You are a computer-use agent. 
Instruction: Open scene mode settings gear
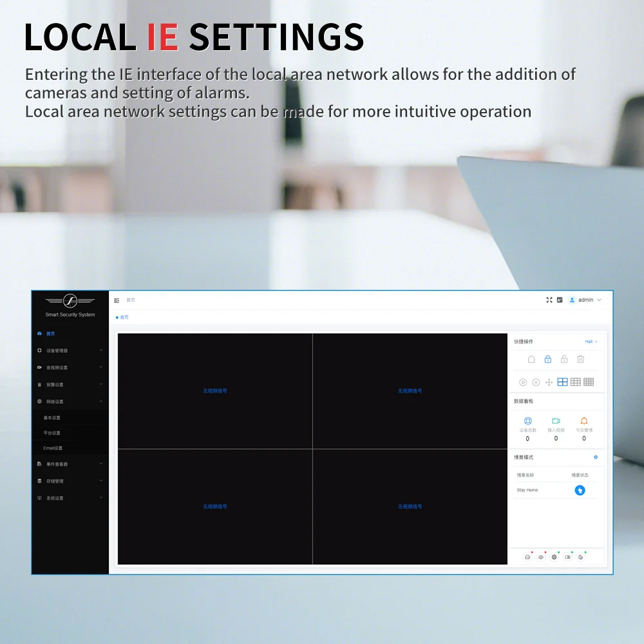click(596, 457)
